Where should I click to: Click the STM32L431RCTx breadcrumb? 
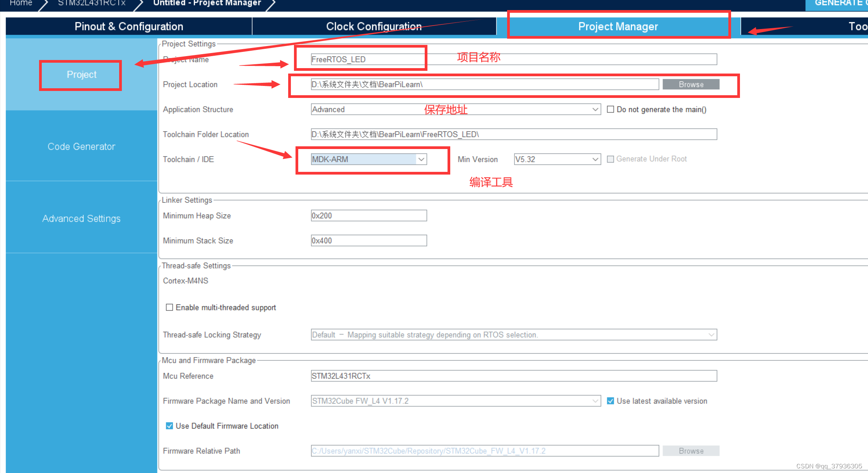(92, 3)
